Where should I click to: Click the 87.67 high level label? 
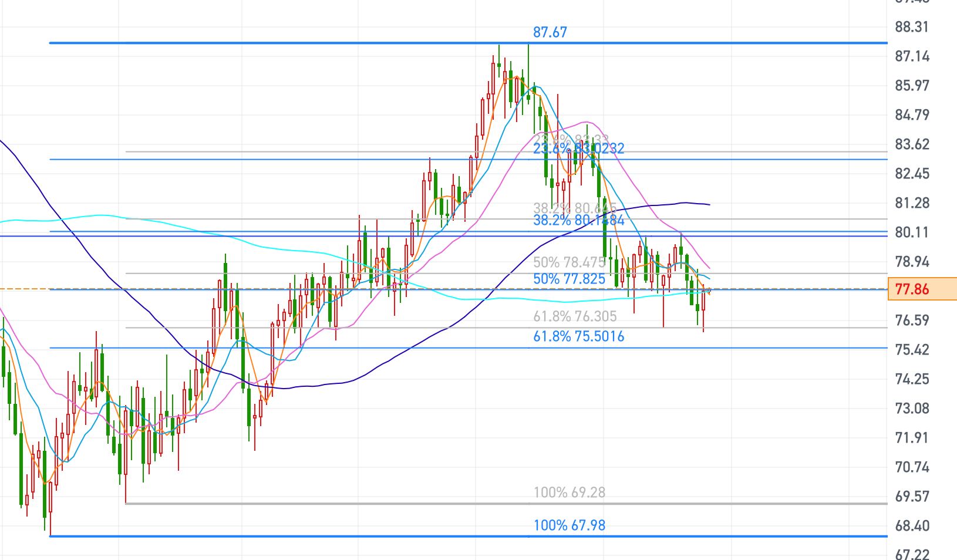point(550,32)
